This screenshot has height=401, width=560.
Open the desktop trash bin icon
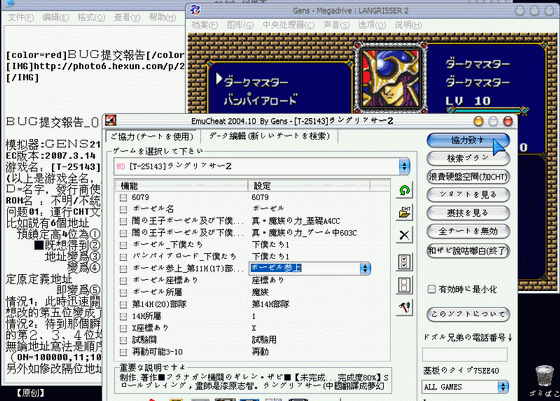click(x=544, y=376)
